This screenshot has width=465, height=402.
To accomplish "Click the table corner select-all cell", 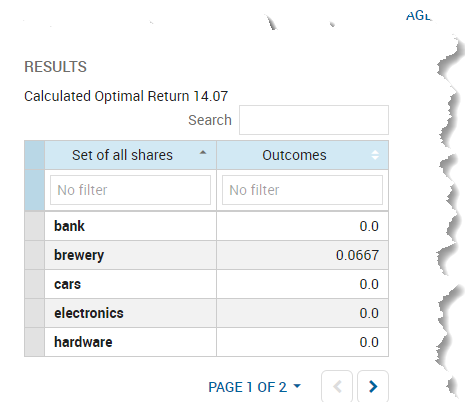I will pos(35,155).
